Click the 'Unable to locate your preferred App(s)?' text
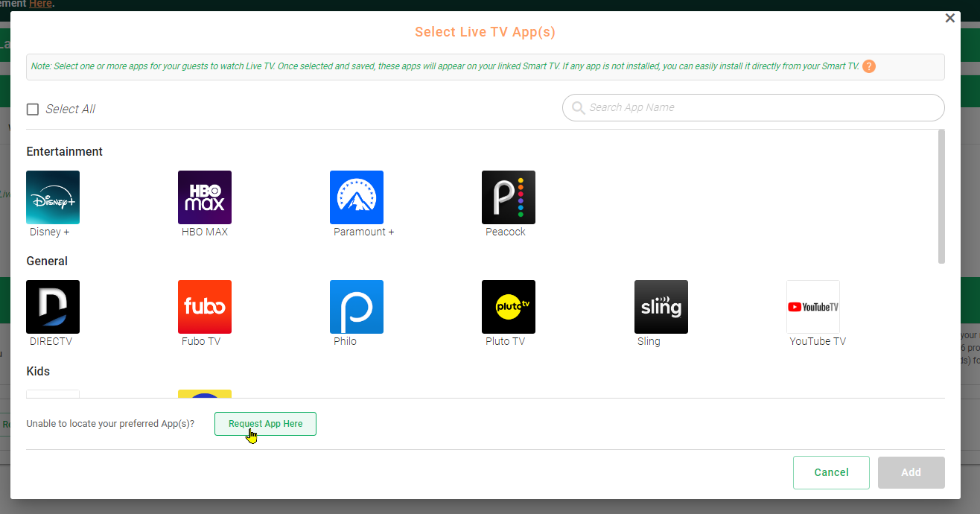This screenshot has width=980, height=514. pyautogui.click(x=110, y=424)
